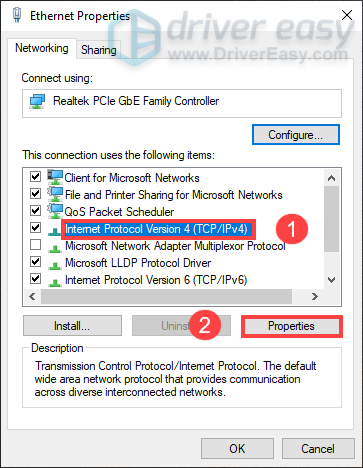The image size is (363, 468).
Task: Switch to the Sharing tab
Action: (99, 50)
